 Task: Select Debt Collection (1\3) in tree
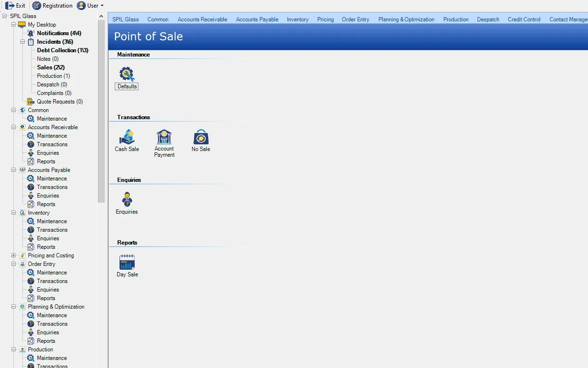tap(63, 50)
